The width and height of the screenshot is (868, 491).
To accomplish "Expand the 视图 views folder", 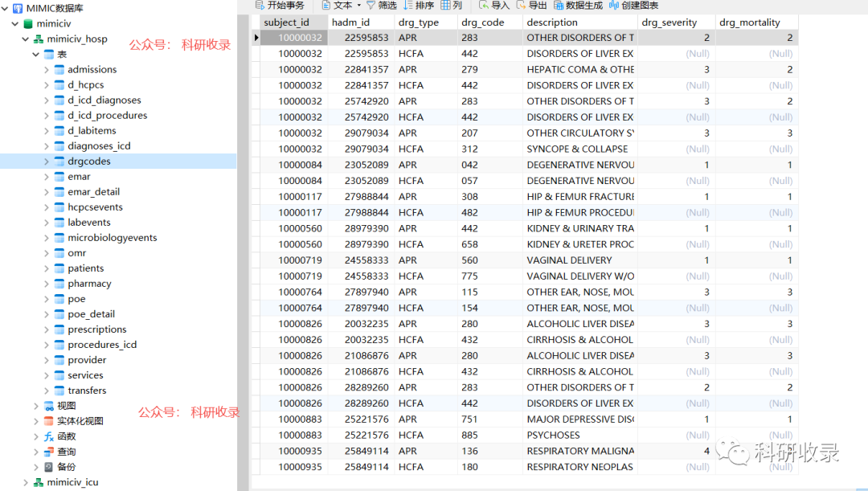I will 36,406.
